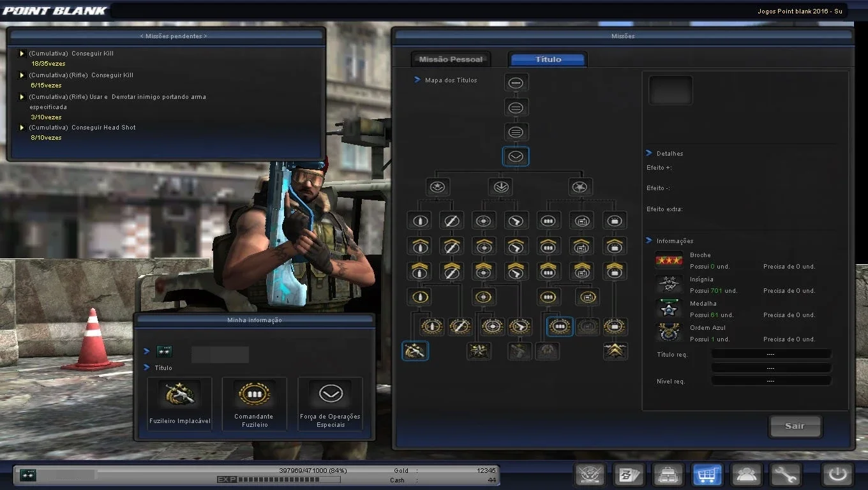
Task: Switch to the Título tab
Action: [548, 59]
